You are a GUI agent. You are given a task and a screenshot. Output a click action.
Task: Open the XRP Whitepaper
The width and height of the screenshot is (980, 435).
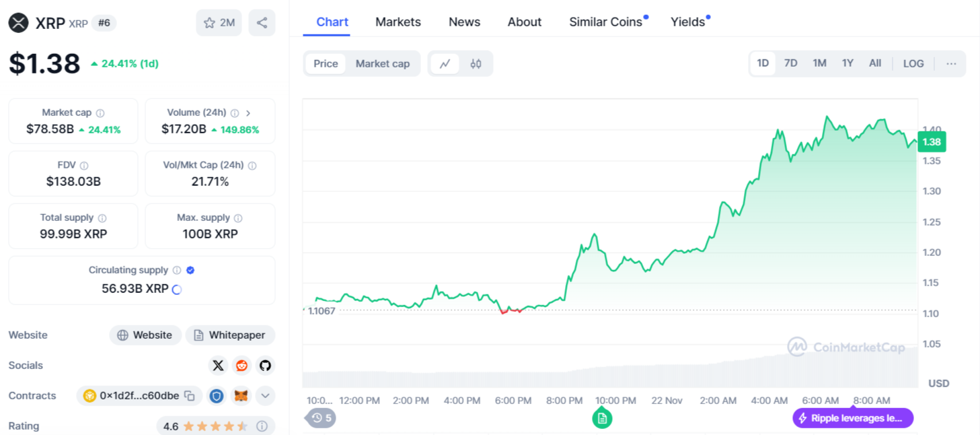point(230,335)
